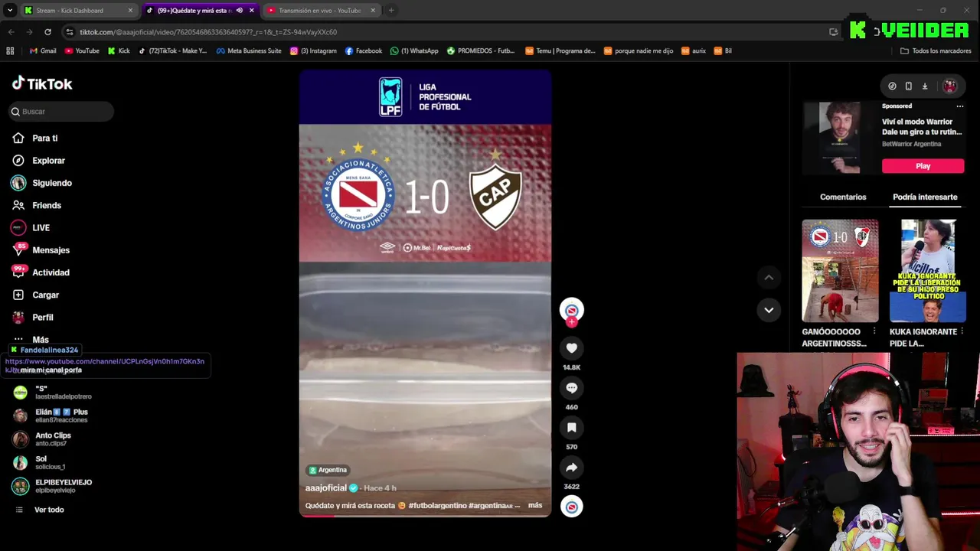Open the profile avatar in top pill

tap(949, 86)
